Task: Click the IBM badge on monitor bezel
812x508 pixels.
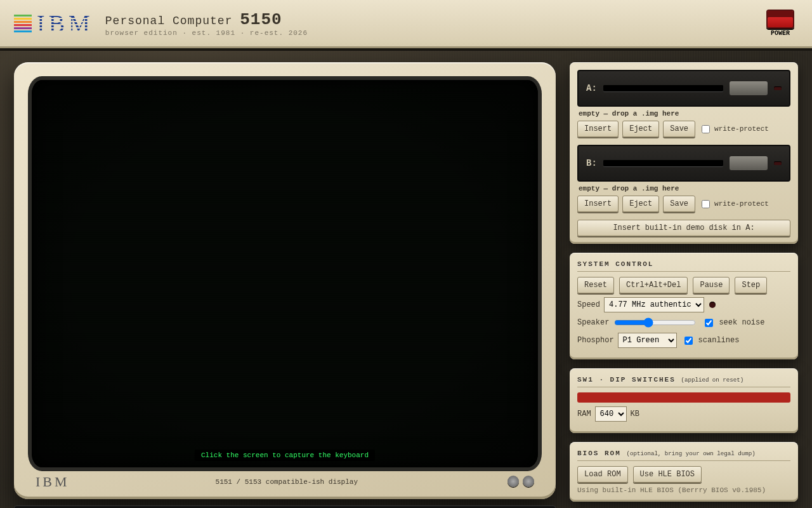Action: click(x=52, y=482)
